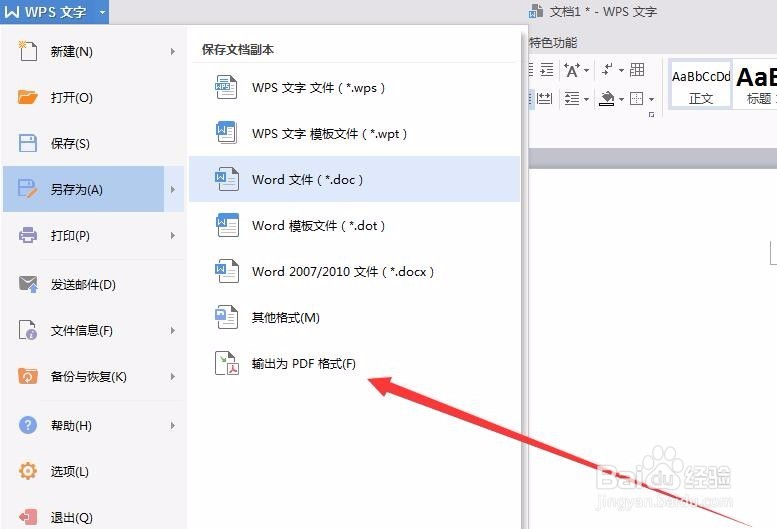The height and width of the screenshot is (529, 777).
Task: Expand the 文件信息(F) submenu arrow
Action: click(x=172, y=330)
